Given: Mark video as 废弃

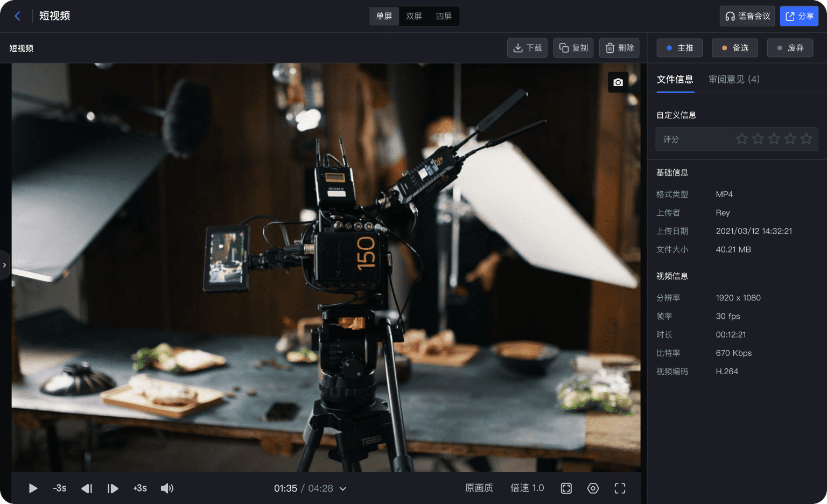Looking at the screenshot, I should (x=790, y=48).
